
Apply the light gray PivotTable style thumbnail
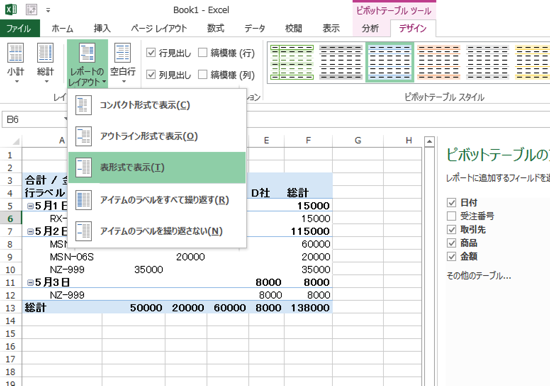[488, 62]
